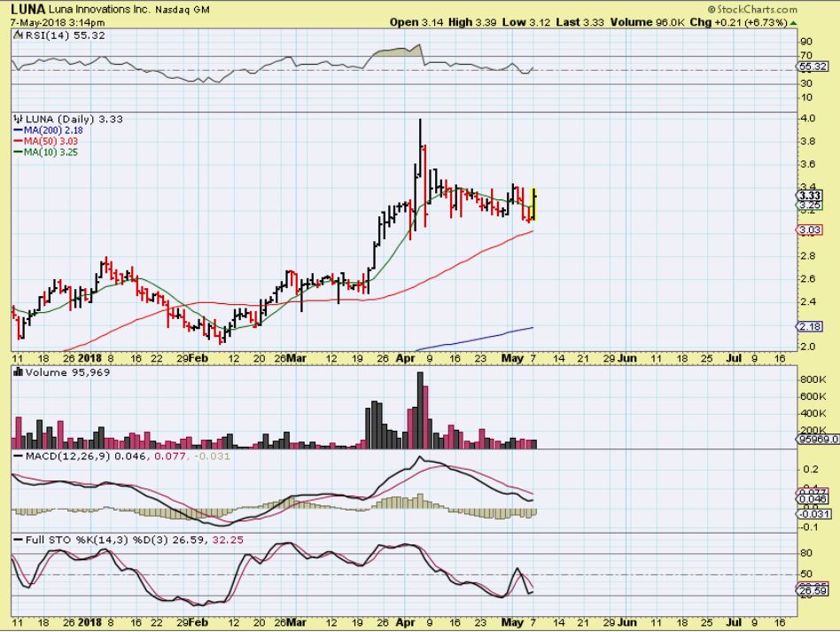Viewport: 840px width, 632px height.
Task: Click the black line marker beside Full STO
Action: [x=17, y=540]
